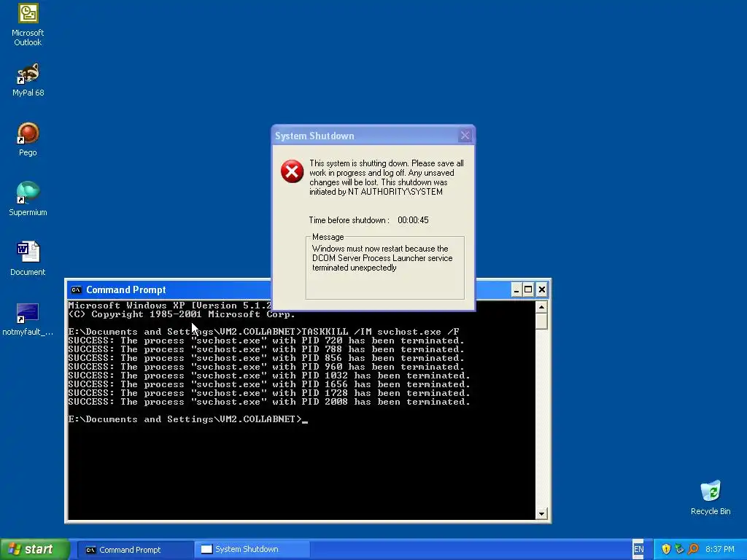Click the Command Prompt scrollbar thumb
Image resolution: width=747 pixels, height=560 pixels.
tap(541, 322)
